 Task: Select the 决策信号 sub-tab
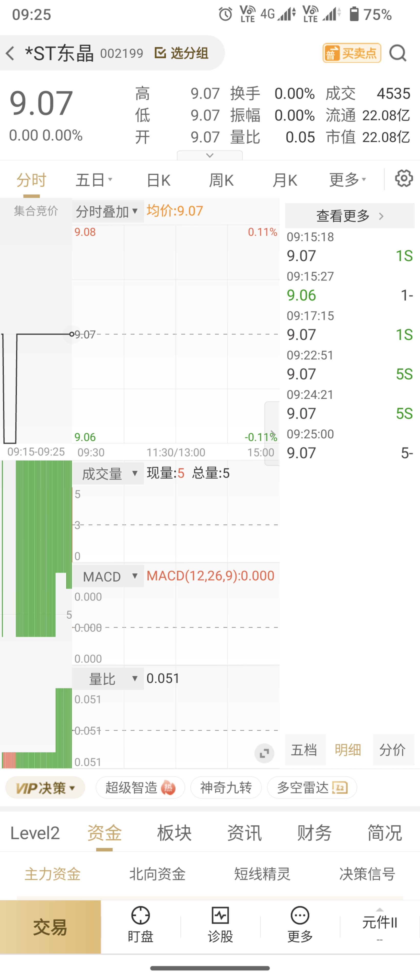pos(367,874)
